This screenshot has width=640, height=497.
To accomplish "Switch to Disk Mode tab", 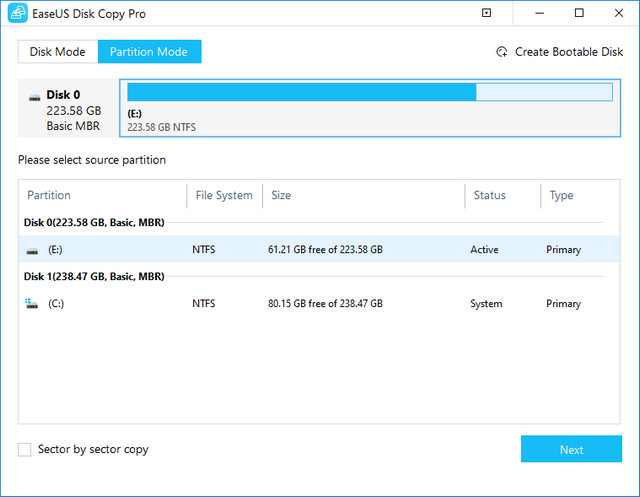I will [x=58, y=52].
